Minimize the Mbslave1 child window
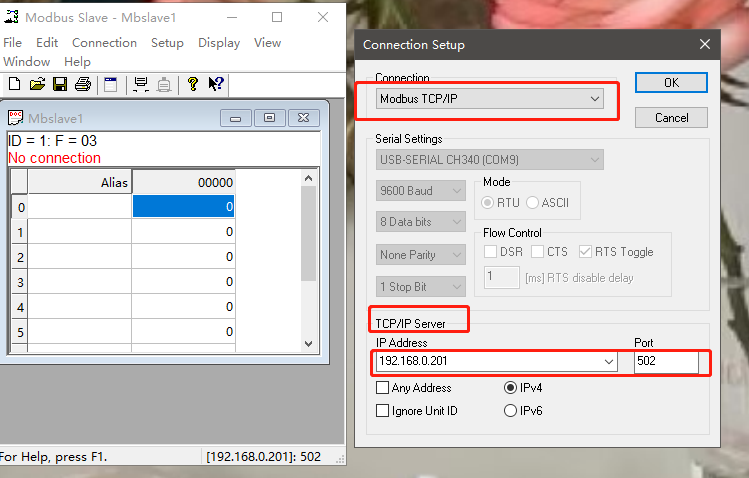 (235, 118)
